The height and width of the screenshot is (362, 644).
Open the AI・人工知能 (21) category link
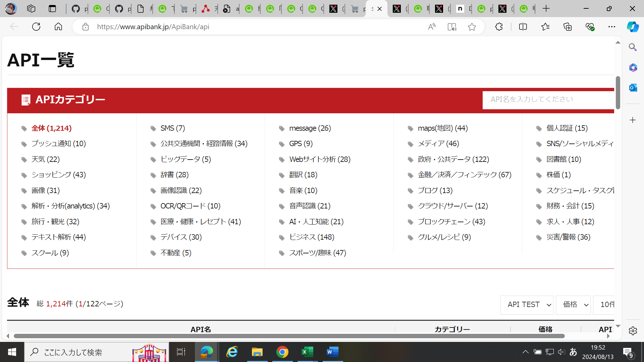(x=316, y=222)
